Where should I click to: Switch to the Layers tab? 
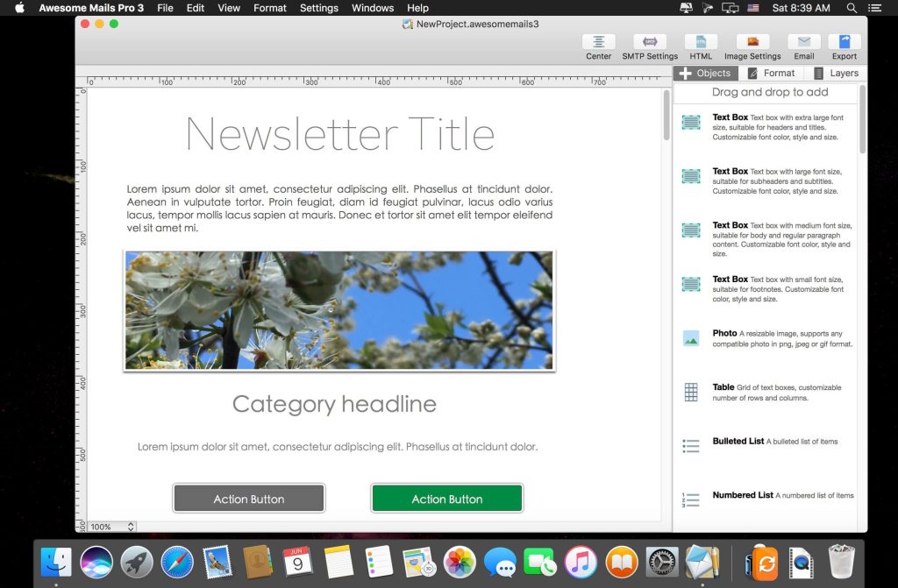(836, 74)
